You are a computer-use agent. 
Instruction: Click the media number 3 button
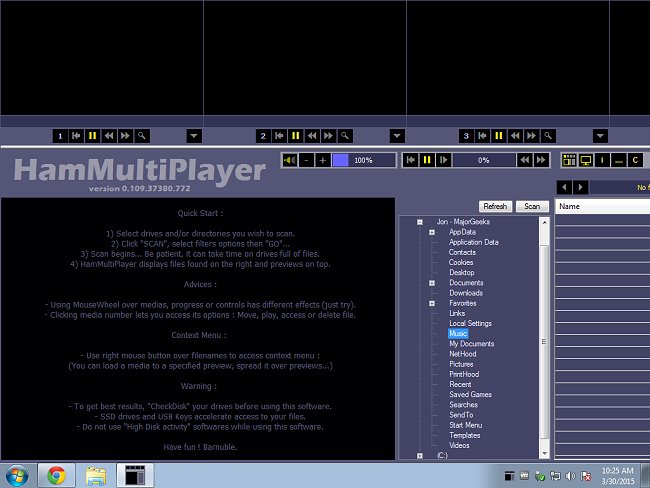pyautogui.click(x=466, y=136)
